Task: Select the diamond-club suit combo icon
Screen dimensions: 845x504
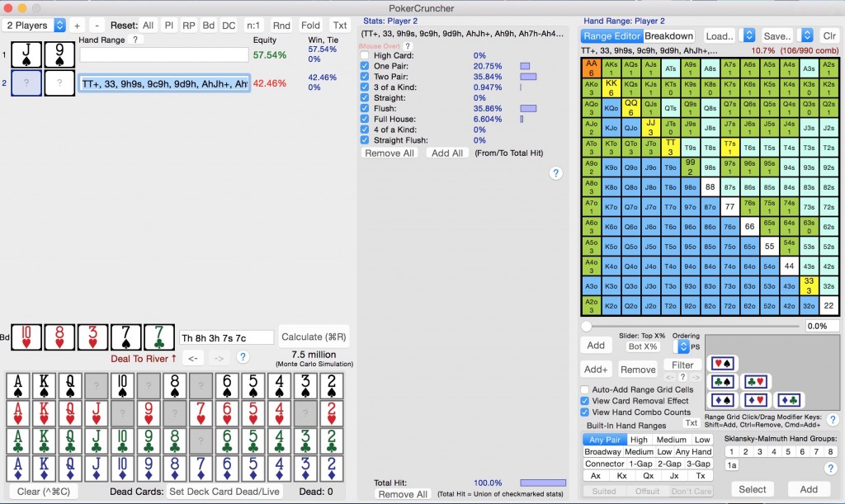Action: point(788,400)
